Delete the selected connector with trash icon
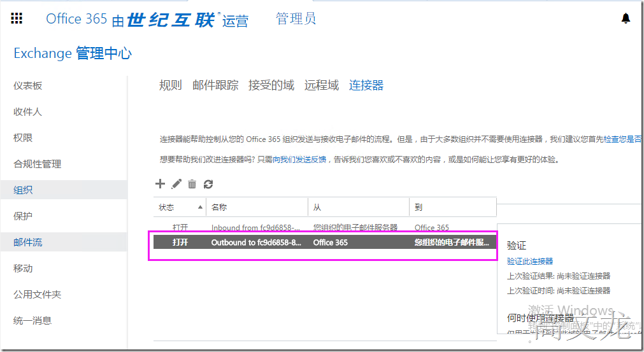The width and height of the screenshot is (644, 352). coord(192,184)
